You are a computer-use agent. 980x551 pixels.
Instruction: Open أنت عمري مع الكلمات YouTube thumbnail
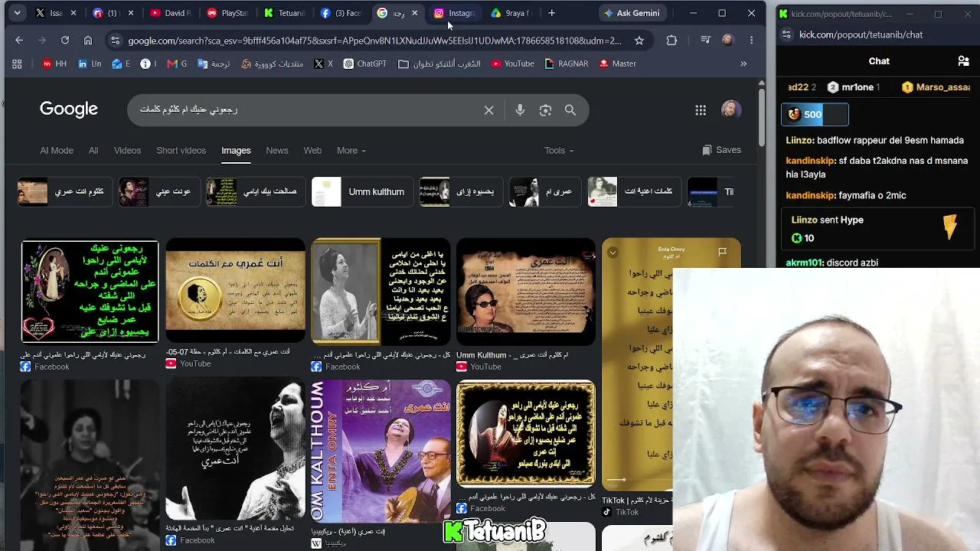(235, 290)
